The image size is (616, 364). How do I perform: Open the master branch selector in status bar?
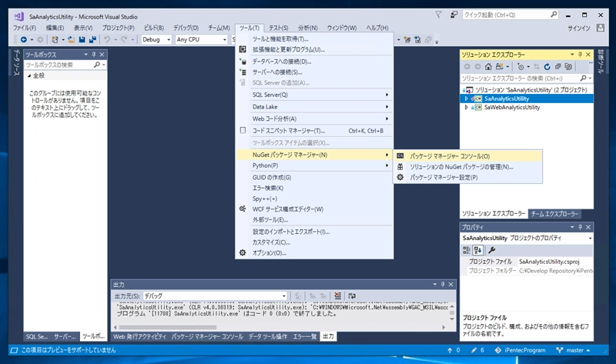click(x=574, y=350)
